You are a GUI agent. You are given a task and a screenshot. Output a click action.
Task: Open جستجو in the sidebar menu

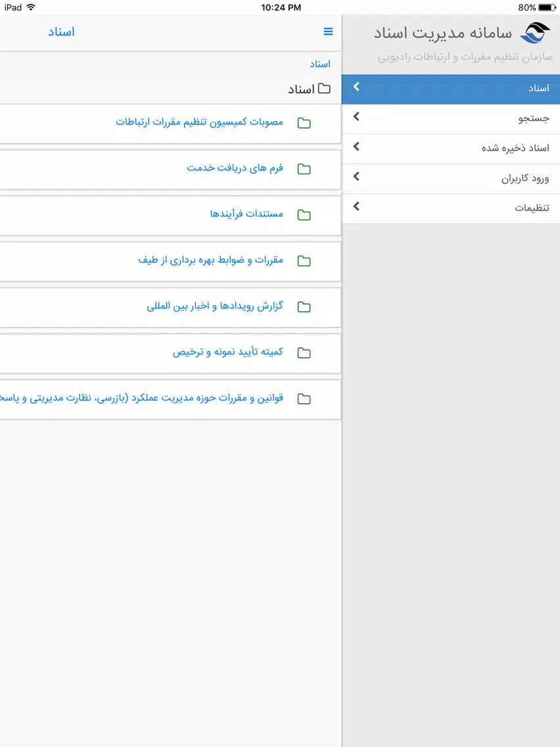(451, 119)
